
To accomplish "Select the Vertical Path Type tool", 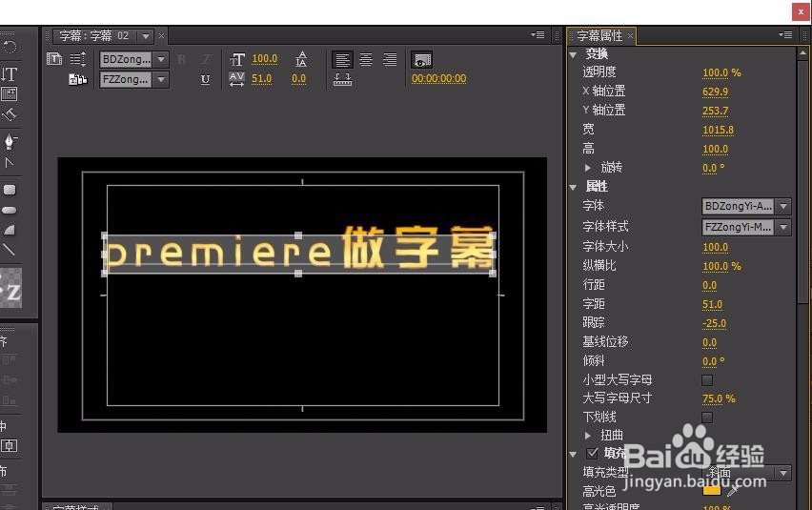I will click(x=10, y=113).
